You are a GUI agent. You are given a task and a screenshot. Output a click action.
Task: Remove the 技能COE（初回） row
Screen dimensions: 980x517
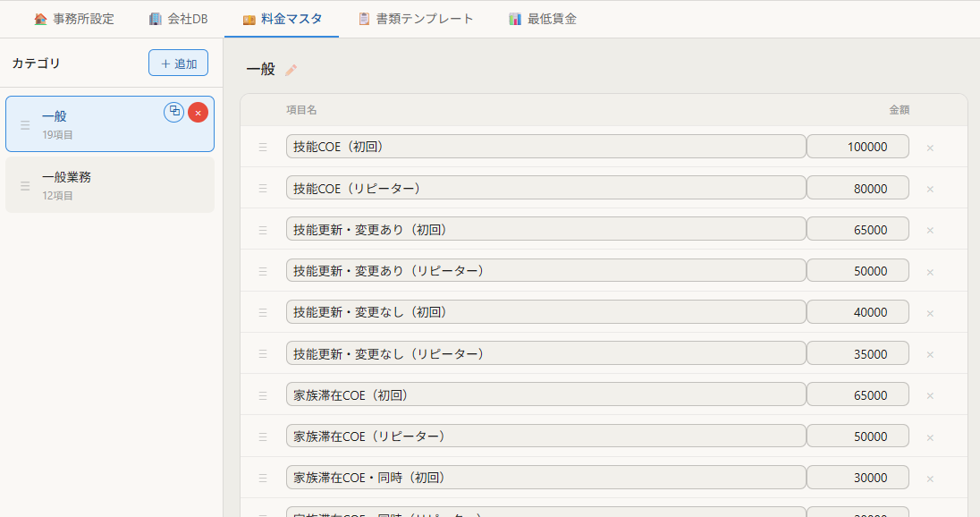(x=930, y=148)
